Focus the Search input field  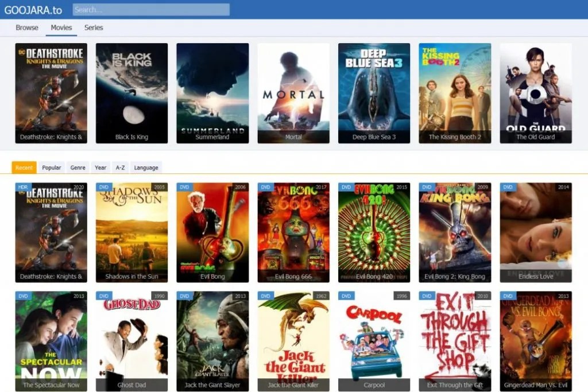pyautogui.click(x=151, y=10)
